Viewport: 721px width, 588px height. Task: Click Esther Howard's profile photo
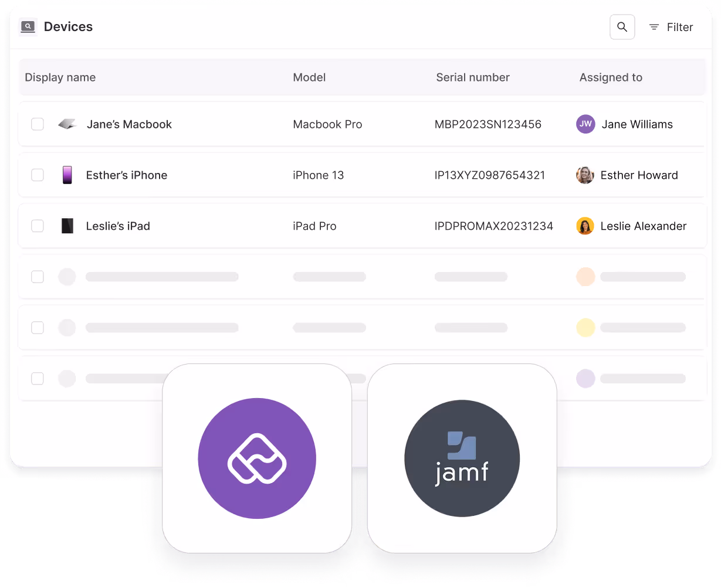pos(585,175)
